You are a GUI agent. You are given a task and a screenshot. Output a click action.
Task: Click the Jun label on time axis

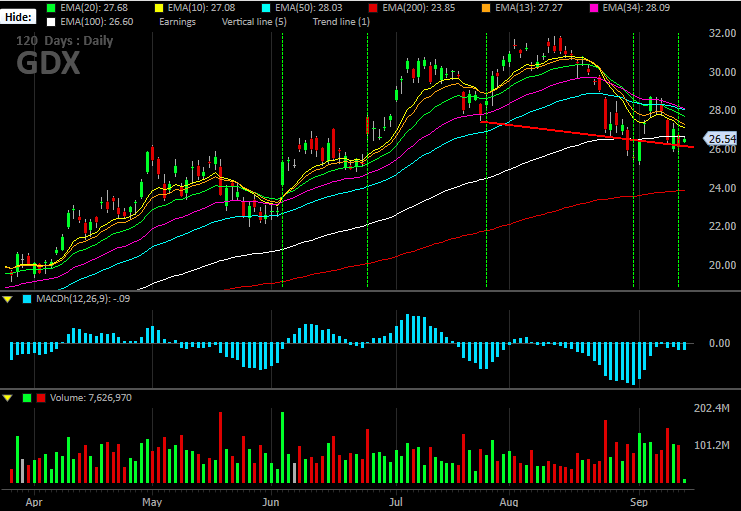(x=271, y=502)
